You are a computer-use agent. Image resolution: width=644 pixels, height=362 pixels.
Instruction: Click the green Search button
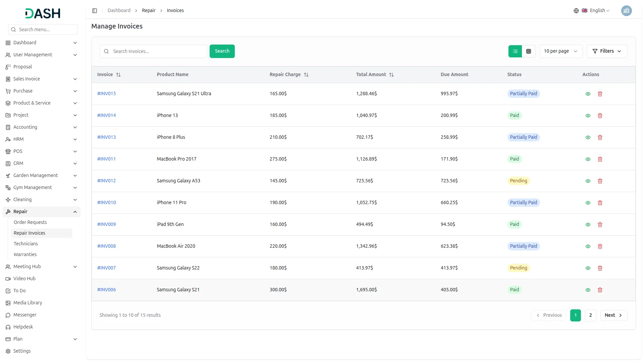(x=222, y=51)
